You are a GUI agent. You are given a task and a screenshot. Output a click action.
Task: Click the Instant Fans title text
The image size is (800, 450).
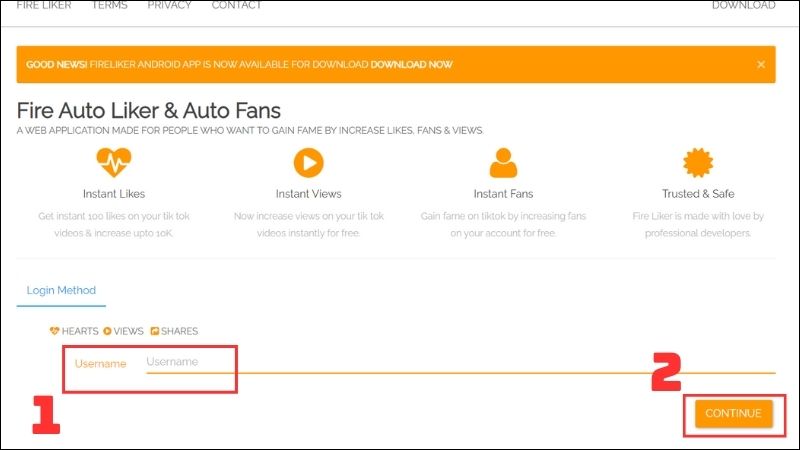pos(503,194)
